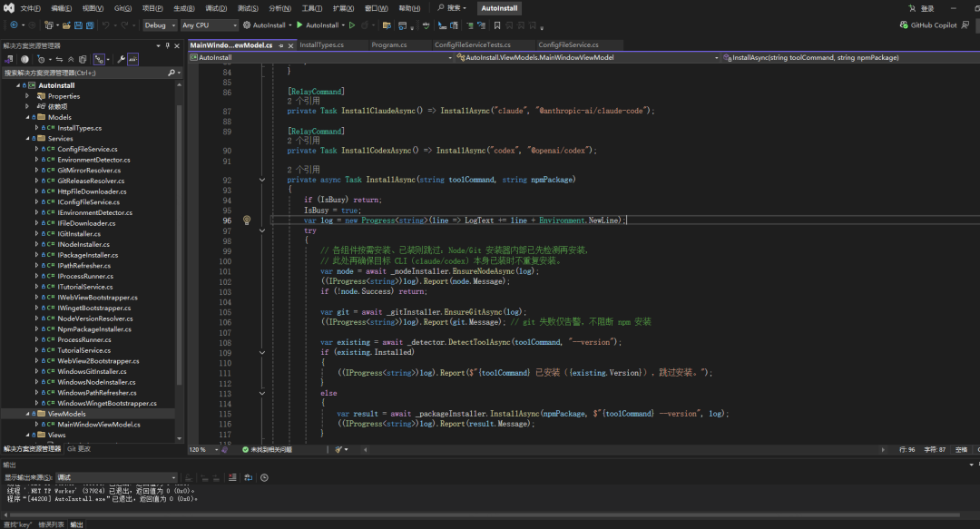The image size is (980, 529).
Task: Click the new project icon in toolbar
Action: click(x=48, y=25)
